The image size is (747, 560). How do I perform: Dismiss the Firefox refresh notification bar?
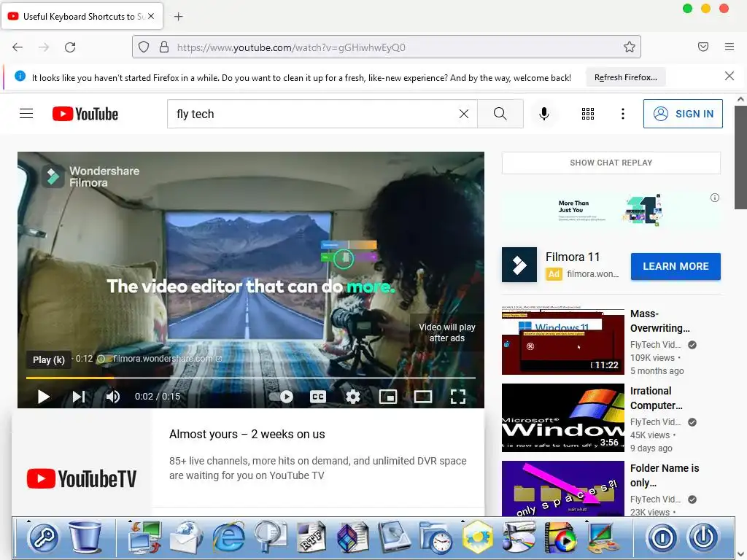[x=729, y=76]
